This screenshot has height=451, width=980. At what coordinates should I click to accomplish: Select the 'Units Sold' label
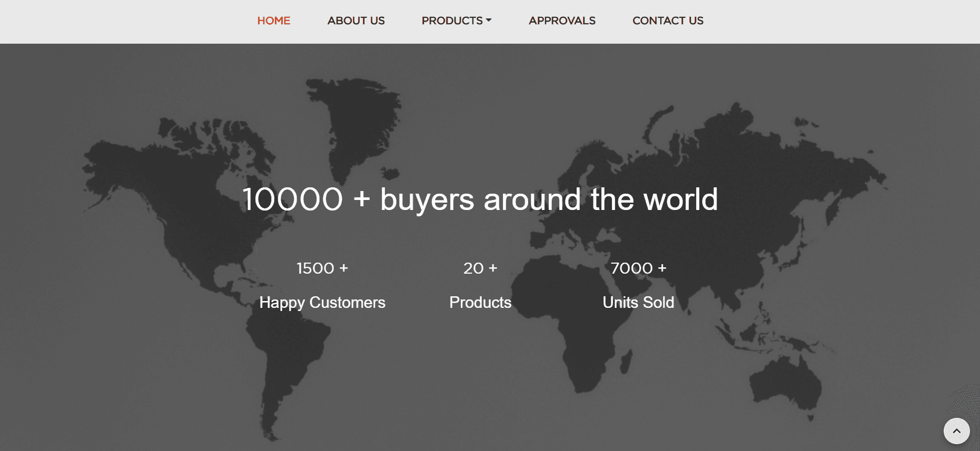point(638,303)
